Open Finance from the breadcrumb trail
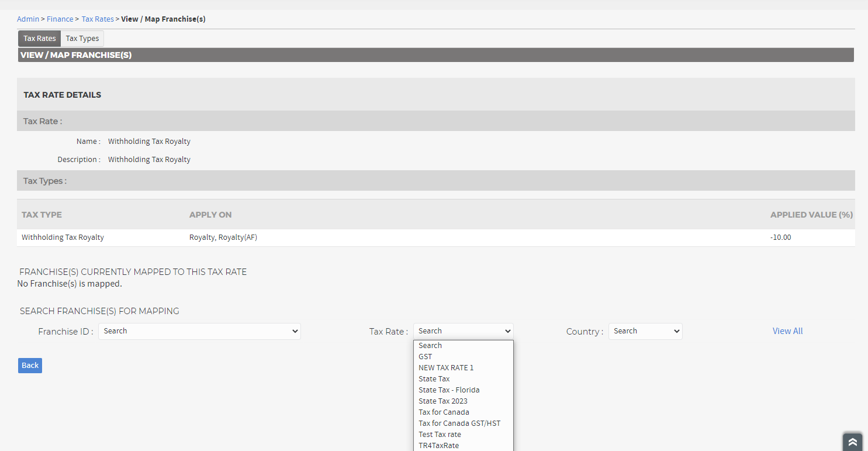868x451 pixels. [x=60, y=19]
